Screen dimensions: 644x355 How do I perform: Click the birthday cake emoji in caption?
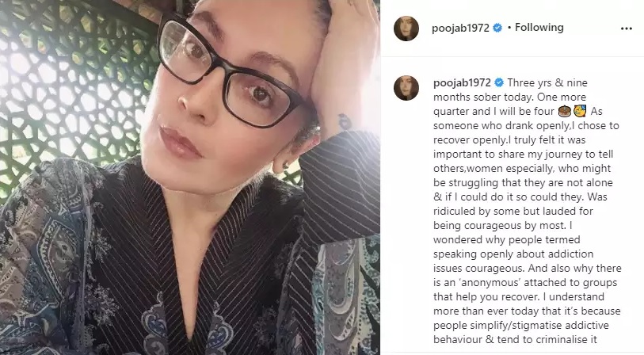pos(565,111)
